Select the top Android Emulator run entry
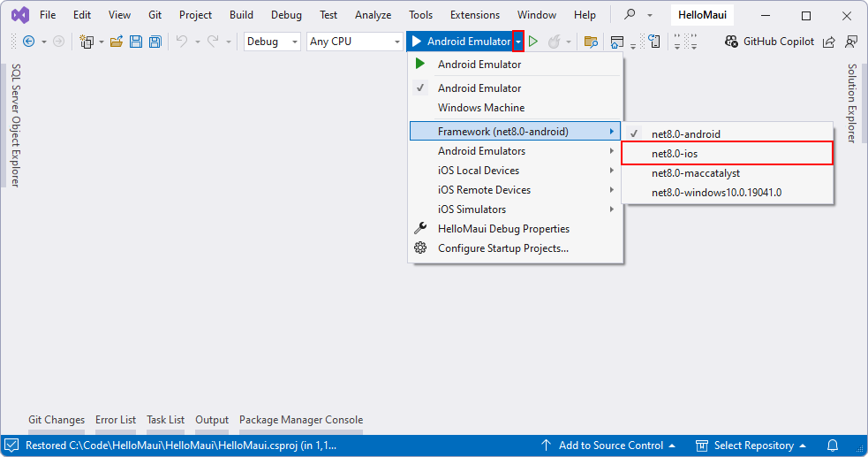This screenshot has width=868, height=457. coord(516,65)
